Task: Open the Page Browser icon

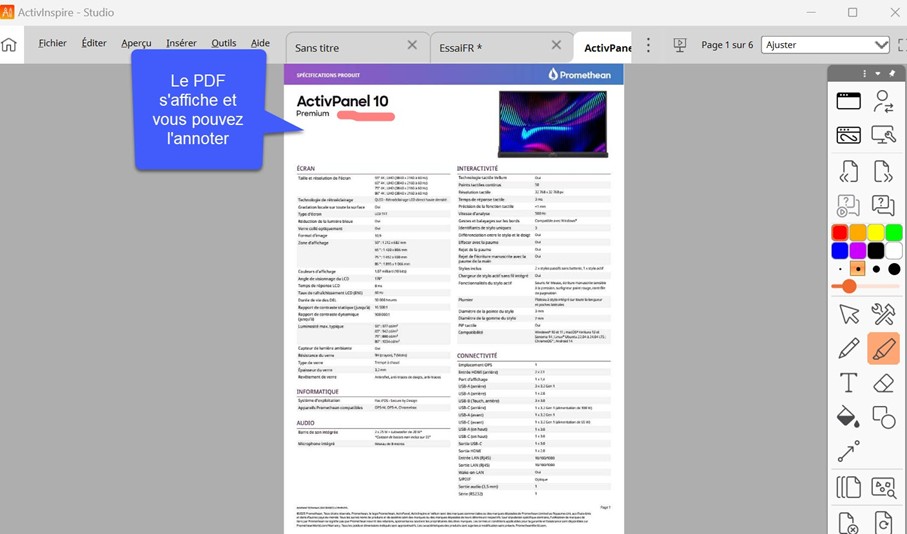Action: (x=849, y=487)
